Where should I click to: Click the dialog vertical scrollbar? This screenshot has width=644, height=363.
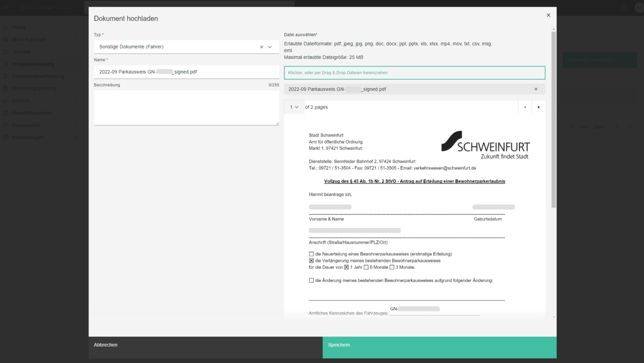(x=553, y=119)
